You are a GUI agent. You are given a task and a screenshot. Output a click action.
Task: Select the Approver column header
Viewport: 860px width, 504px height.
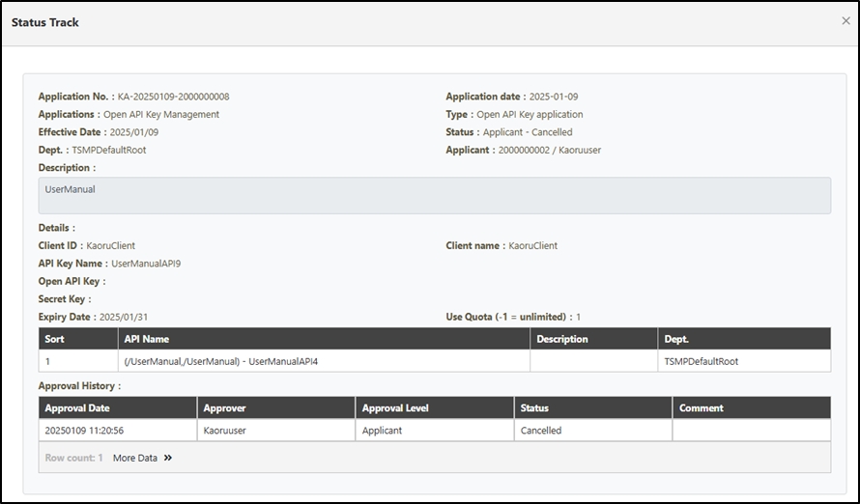[227, 408]
